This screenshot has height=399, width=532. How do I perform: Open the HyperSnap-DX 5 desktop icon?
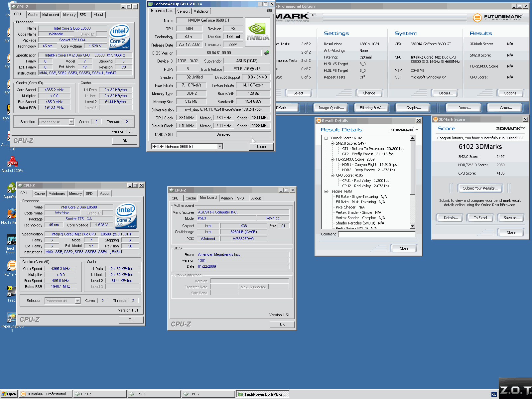pos(12,322)
